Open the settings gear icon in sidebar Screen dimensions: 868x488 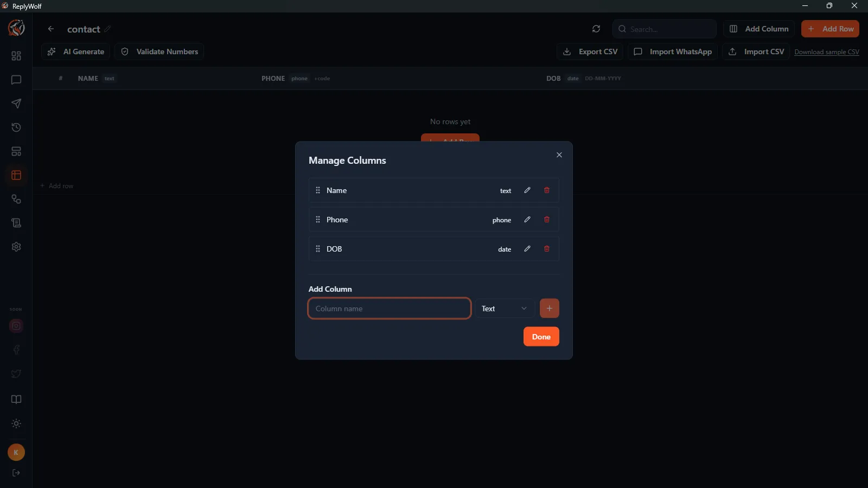[16, 247]
